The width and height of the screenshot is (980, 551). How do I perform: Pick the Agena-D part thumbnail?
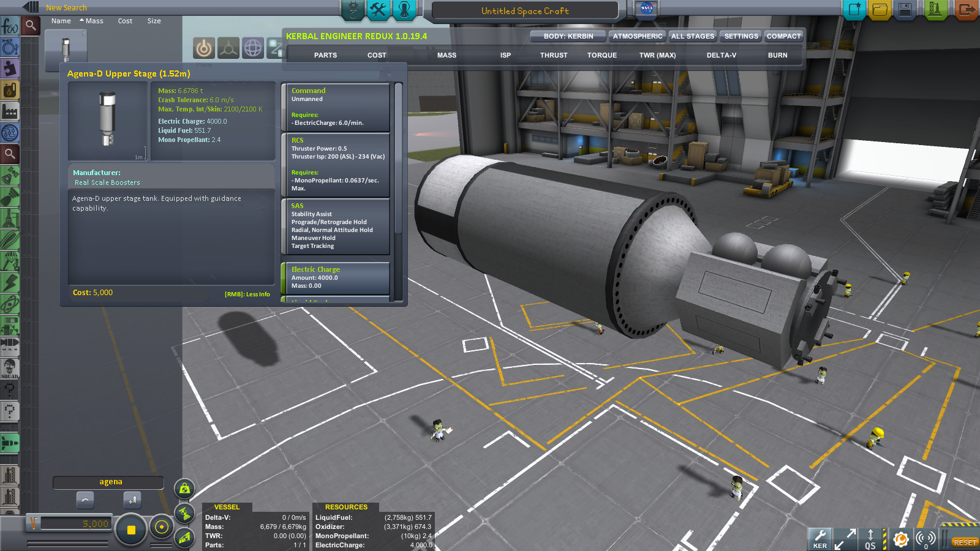[66, 49]
